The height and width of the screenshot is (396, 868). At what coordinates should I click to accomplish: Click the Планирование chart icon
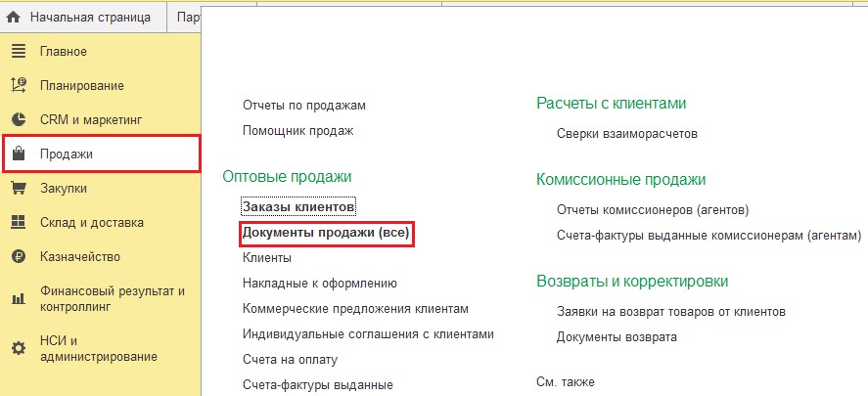[x=19, y=86]
